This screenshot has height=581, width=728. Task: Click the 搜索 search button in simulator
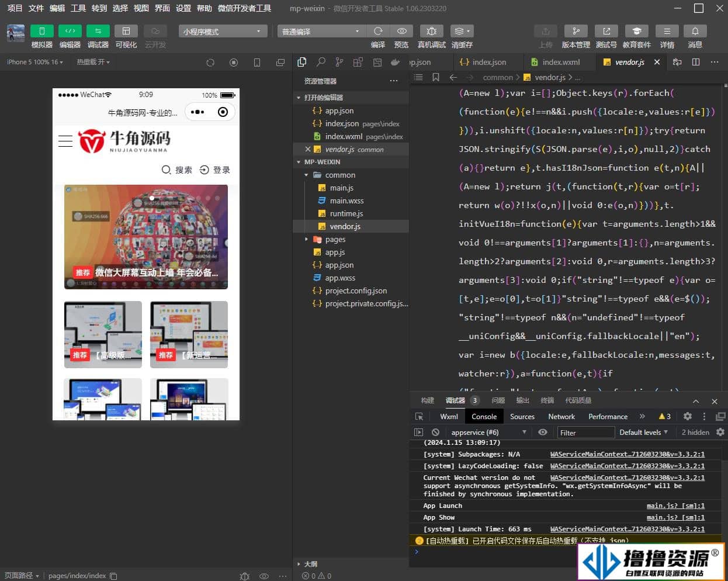click(177, 170)
